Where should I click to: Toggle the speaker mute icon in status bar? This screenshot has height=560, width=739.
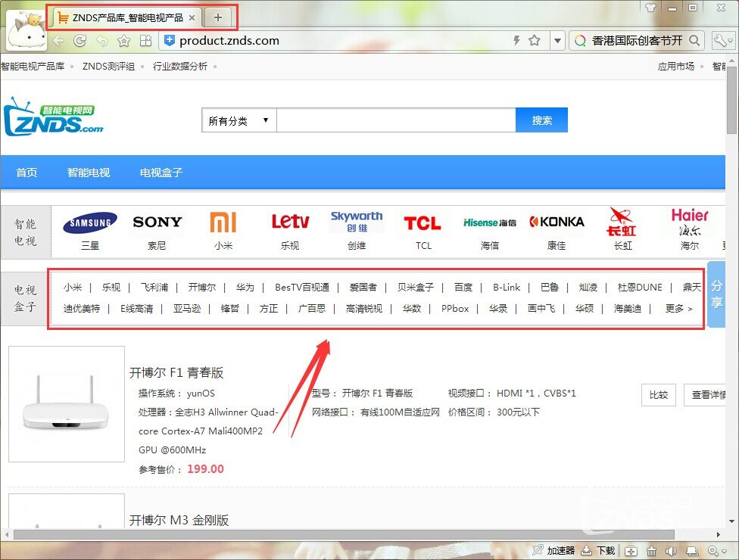point(671,551)
